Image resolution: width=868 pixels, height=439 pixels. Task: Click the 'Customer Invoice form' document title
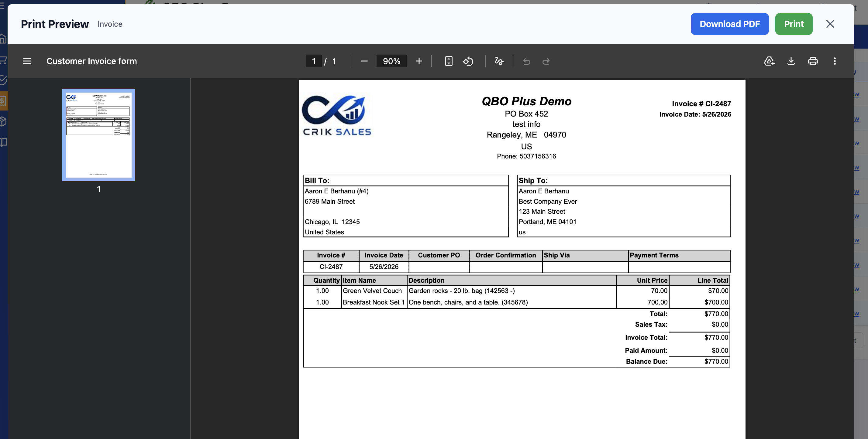pos(92,61)
